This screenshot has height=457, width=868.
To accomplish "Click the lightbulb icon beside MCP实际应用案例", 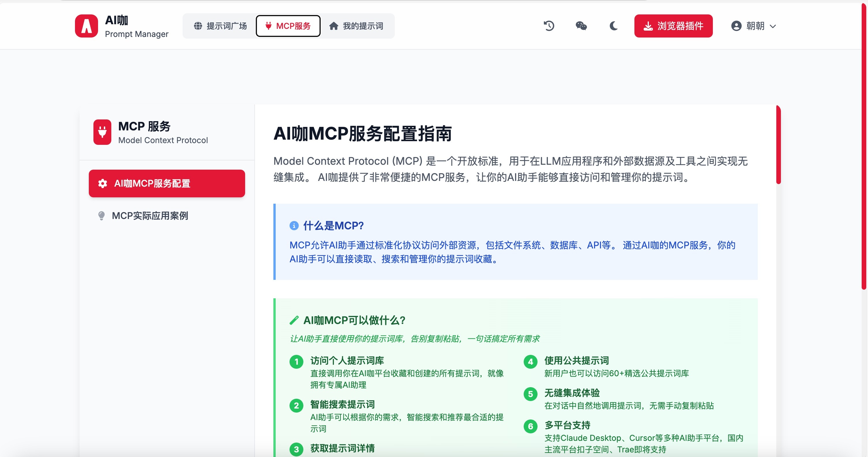I will click(x=101, y=216).
